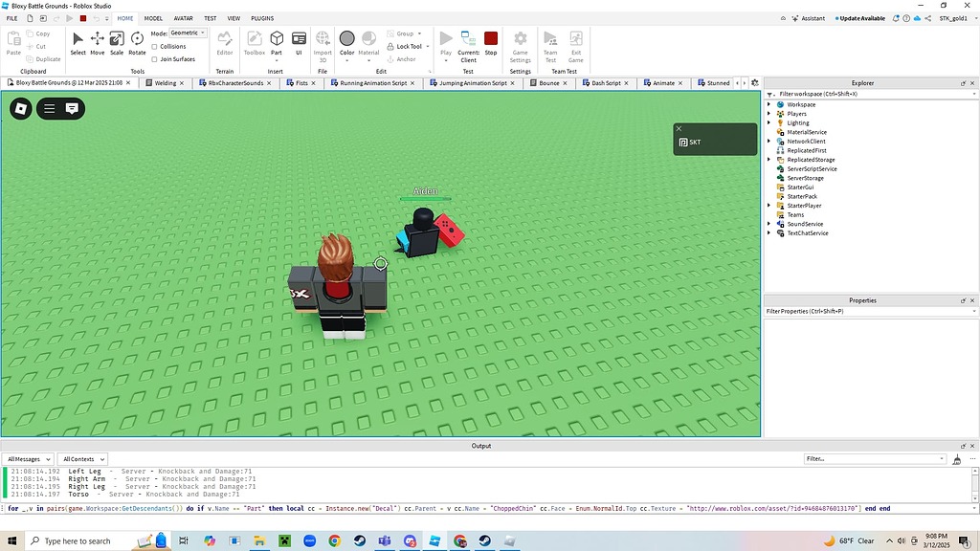Open the All Messages dropdown in Output
The height and width of the screenshot is (551, 980).
pyautogui.click(x=28, y=458)
